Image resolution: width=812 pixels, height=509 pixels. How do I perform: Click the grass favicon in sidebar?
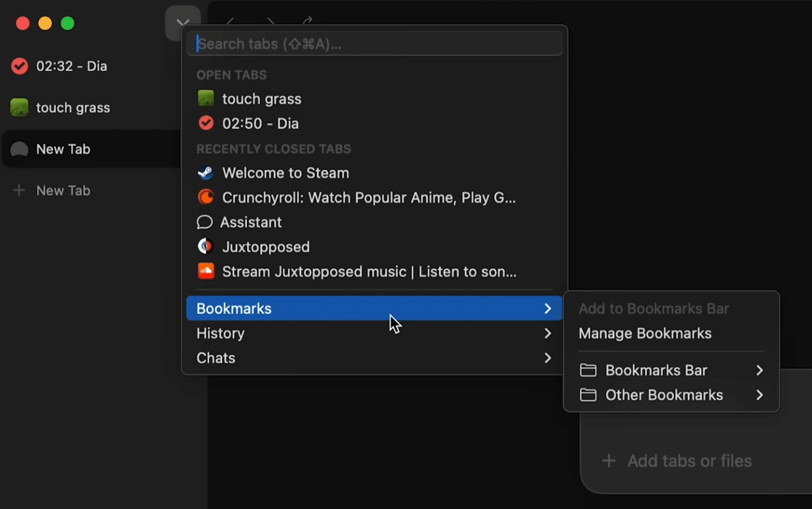point(19,107)
